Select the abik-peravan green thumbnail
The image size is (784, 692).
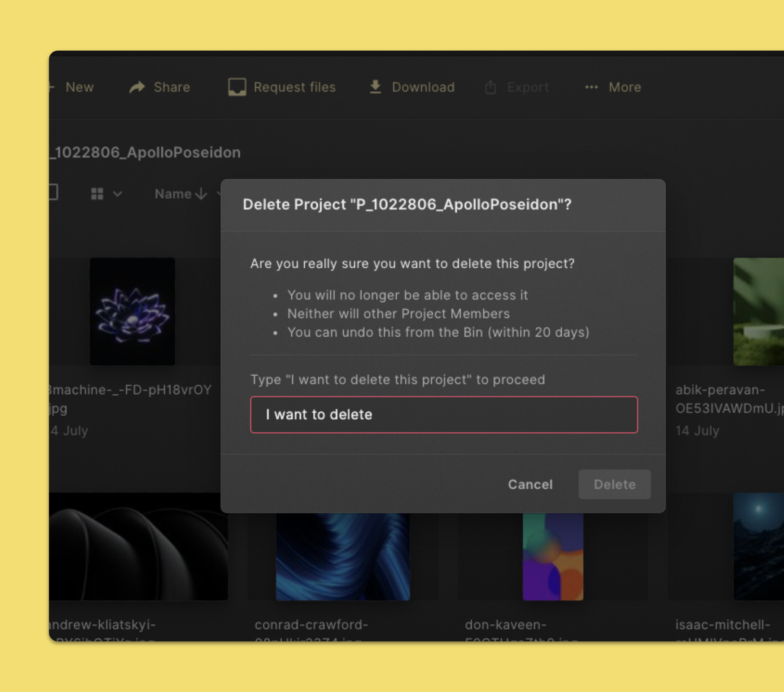(x=759, y=311)
